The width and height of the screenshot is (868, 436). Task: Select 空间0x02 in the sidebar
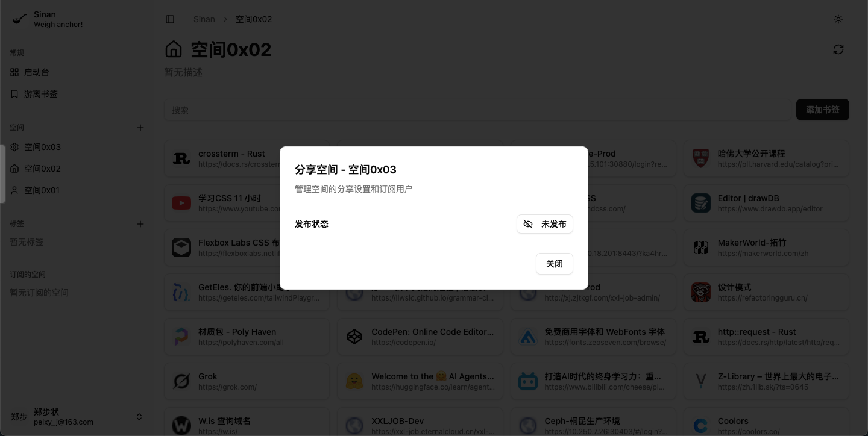click(x=77, y=169)
